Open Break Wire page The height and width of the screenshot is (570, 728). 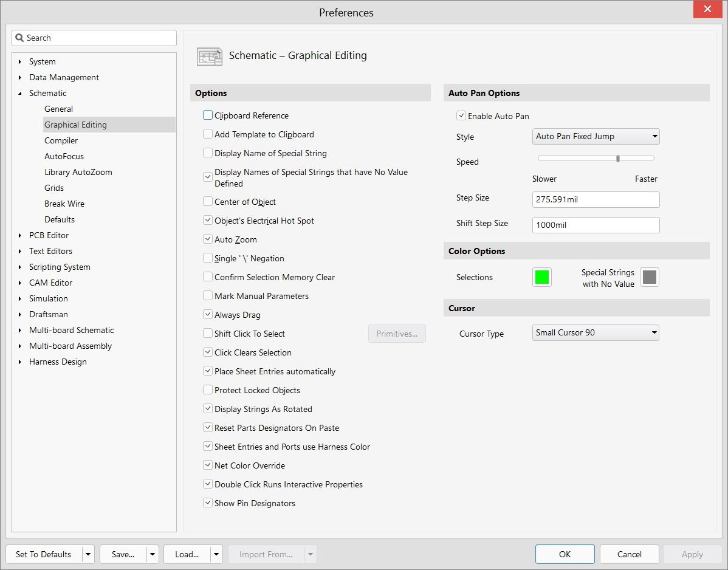point(64,204)
